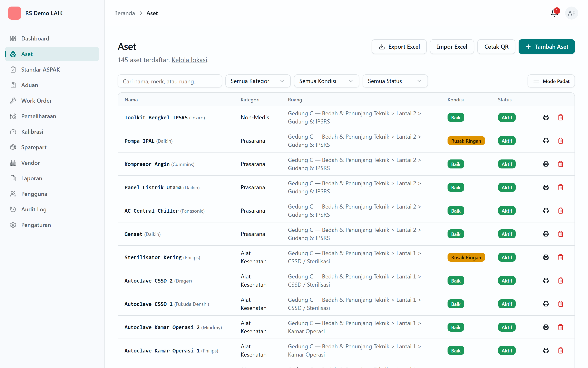
Task: Go to Vendor page
Action: coord(52,163)
